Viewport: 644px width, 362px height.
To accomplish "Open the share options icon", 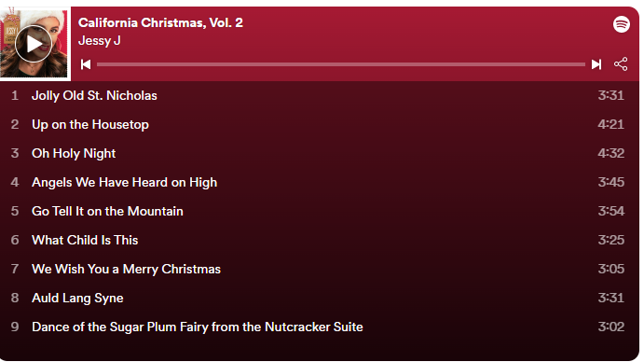I will tap(621, 64).
